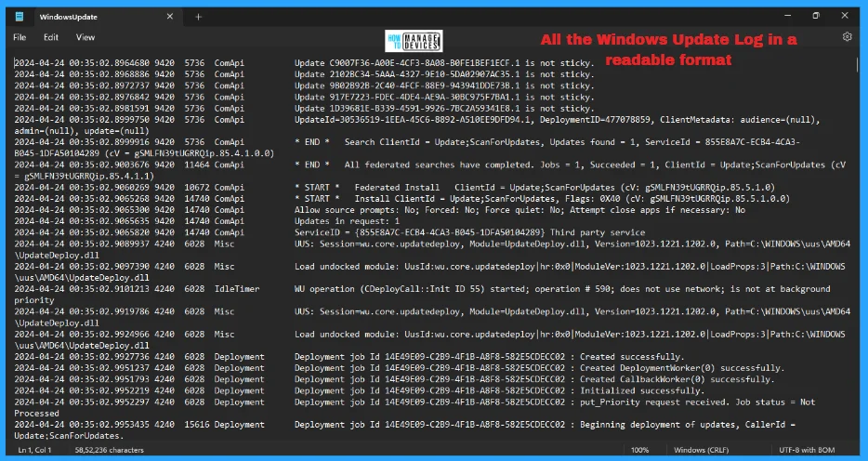Click 'All federated searches have completed' line
The height and width of the screenshot is (461, 868).
pos(430,170)
